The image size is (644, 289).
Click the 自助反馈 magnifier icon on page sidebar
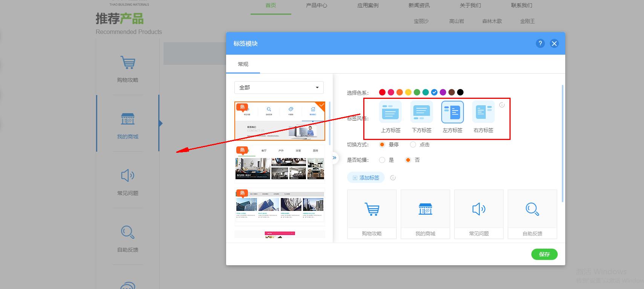pos(128,232)
